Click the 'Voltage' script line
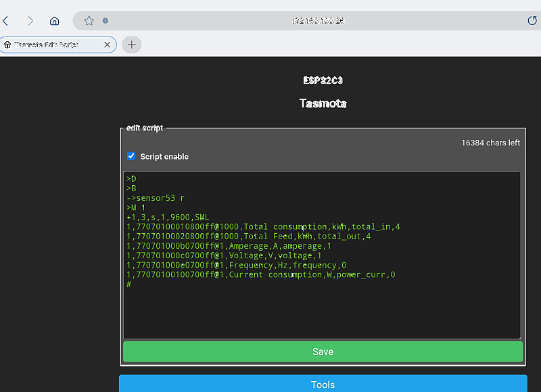Screen dimensions: 541x392 point(224,256)
